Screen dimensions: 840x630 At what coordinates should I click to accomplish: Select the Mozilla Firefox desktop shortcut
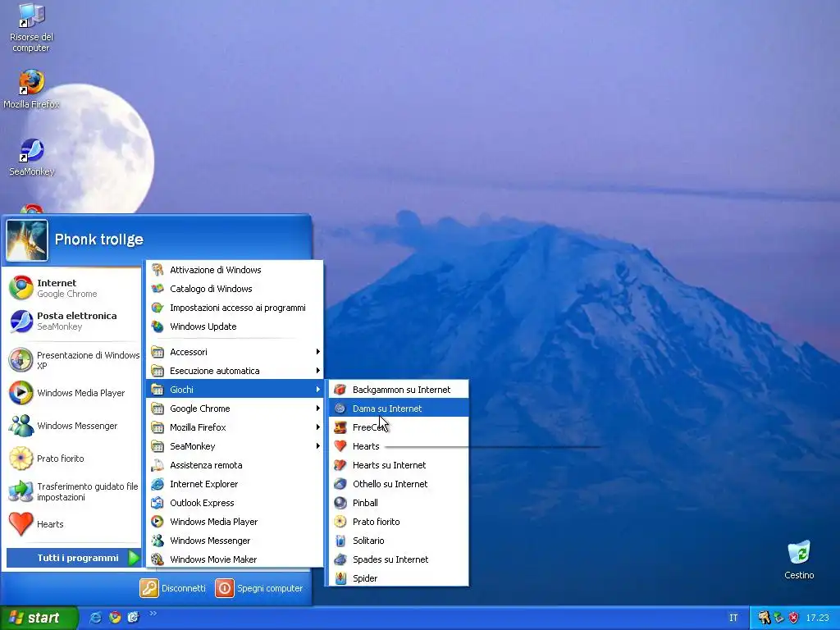[31, 89]
